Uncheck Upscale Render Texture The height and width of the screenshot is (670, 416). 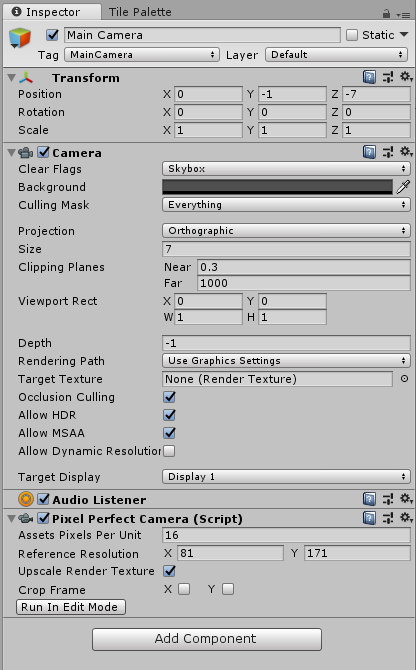click(169, 571)
